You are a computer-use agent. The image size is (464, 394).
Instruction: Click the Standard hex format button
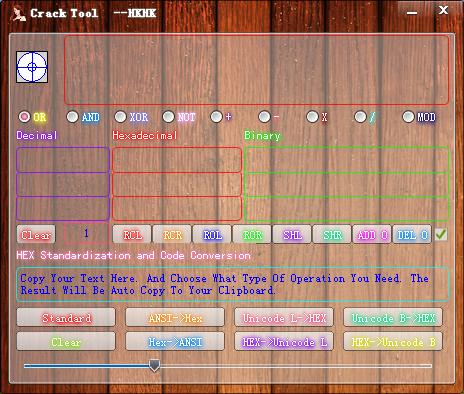(x=66, y=318)
